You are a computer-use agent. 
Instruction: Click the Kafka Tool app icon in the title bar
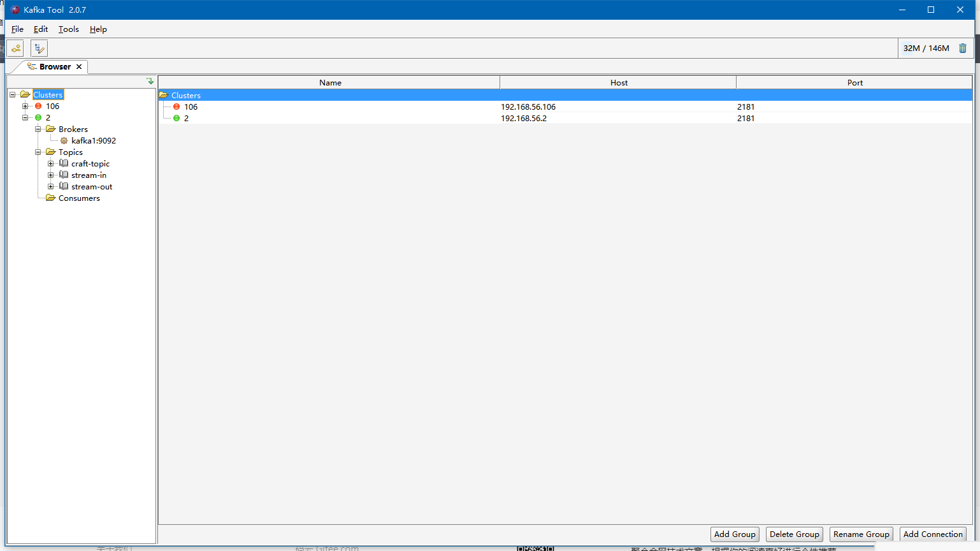[x=15, y=10]
